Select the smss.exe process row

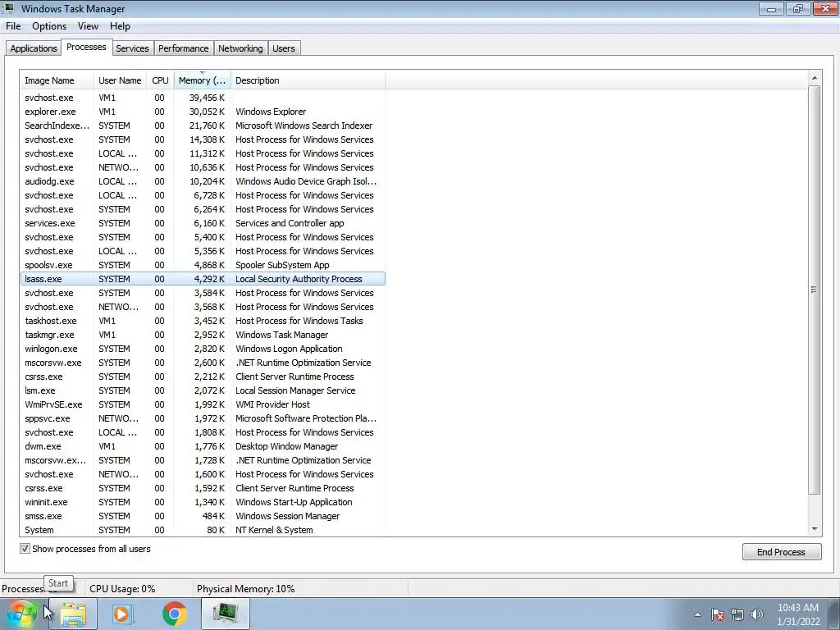[203, 515]
